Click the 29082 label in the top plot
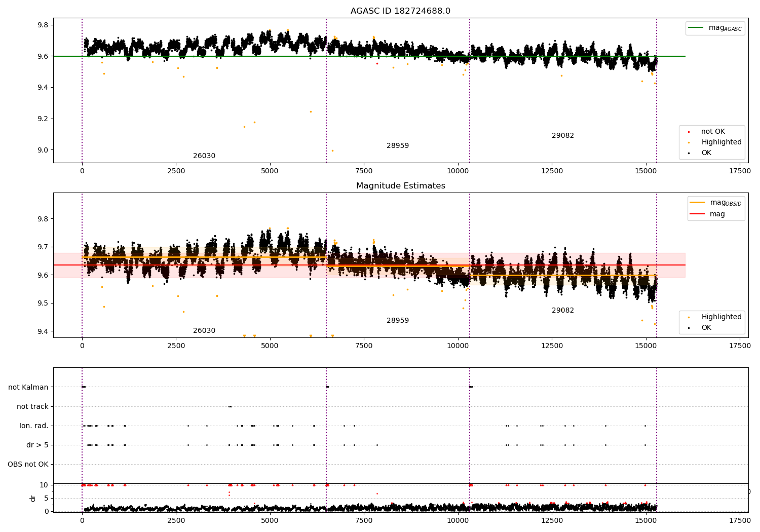760x532 pixels. [563, 136]
